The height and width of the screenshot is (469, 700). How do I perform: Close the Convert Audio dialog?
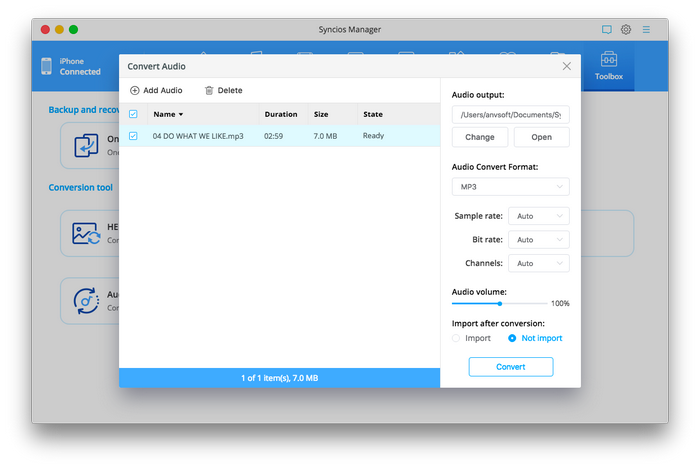pos(567,66)
